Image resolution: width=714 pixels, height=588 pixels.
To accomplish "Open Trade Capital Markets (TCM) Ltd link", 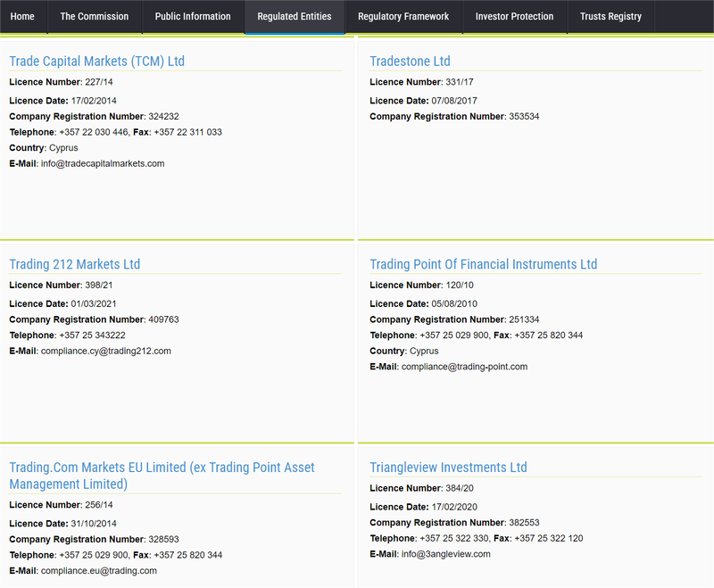I will click(x=96, y=62).
